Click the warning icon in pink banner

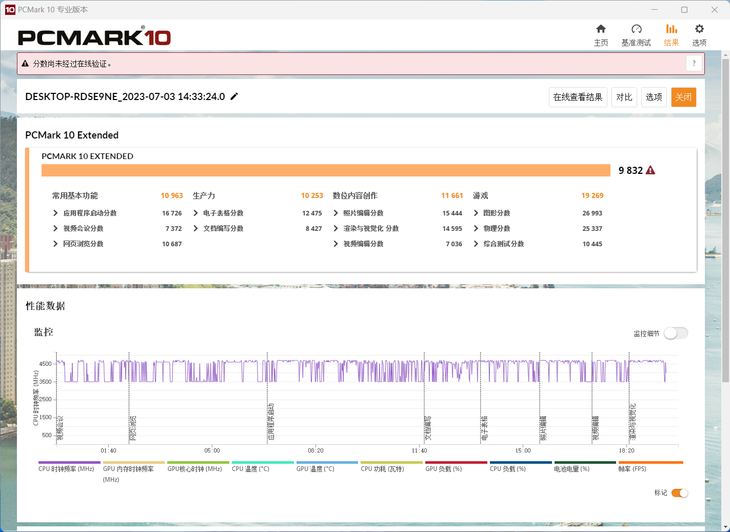point(25,64)
